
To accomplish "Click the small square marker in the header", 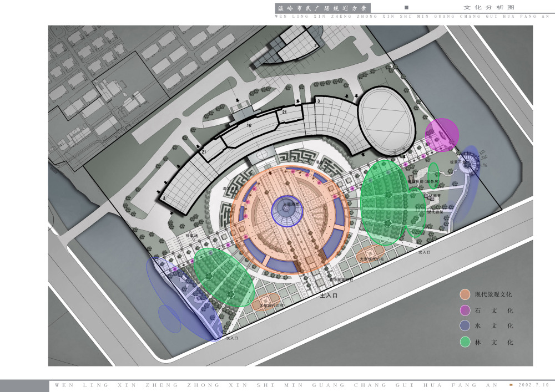I will (406, 8).
